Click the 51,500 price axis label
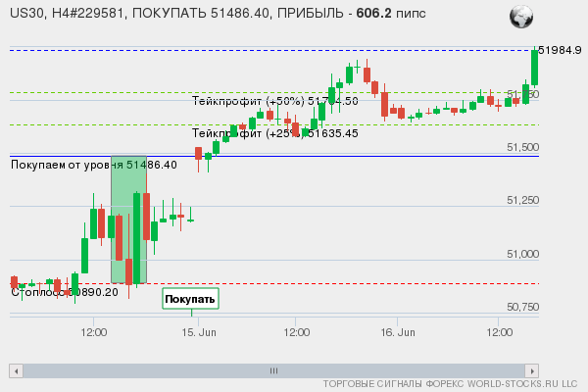The height and width of the screenshot is (392, 588). pyautogui.click(x=522, y=147)
